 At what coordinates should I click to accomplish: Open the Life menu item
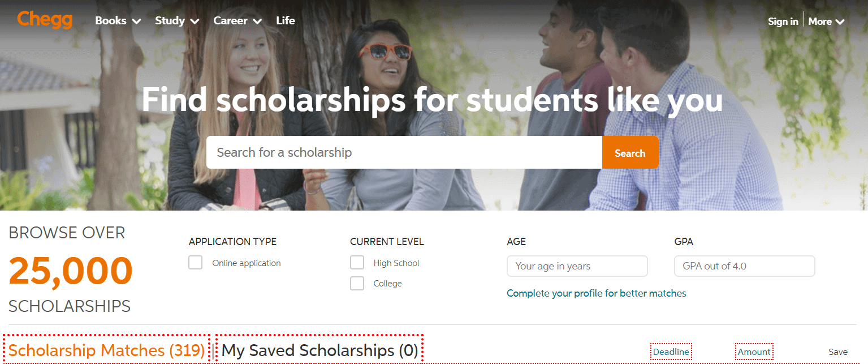pyautogui.click(x=285, y=20)
